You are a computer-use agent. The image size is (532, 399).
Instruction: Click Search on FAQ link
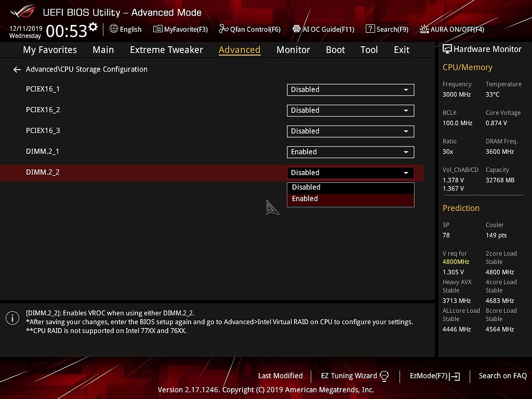(502, 376)
